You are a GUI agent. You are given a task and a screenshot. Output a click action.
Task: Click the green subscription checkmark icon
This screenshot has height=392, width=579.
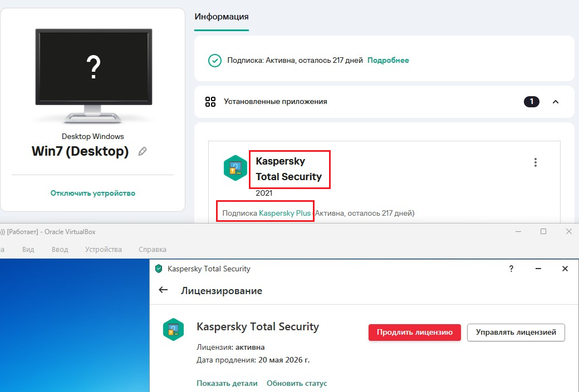pyautogui.click(x=214, y=61)
